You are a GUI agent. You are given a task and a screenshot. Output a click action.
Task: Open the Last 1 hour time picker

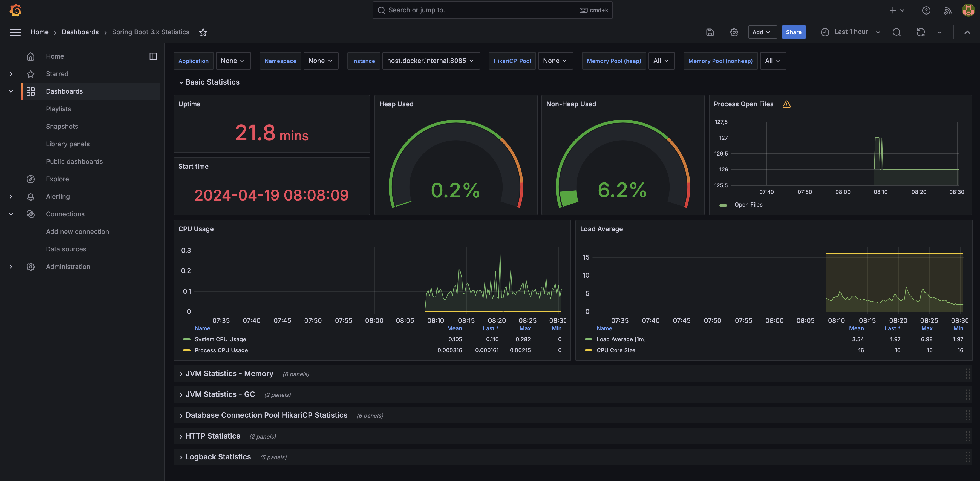pos(851,32)
